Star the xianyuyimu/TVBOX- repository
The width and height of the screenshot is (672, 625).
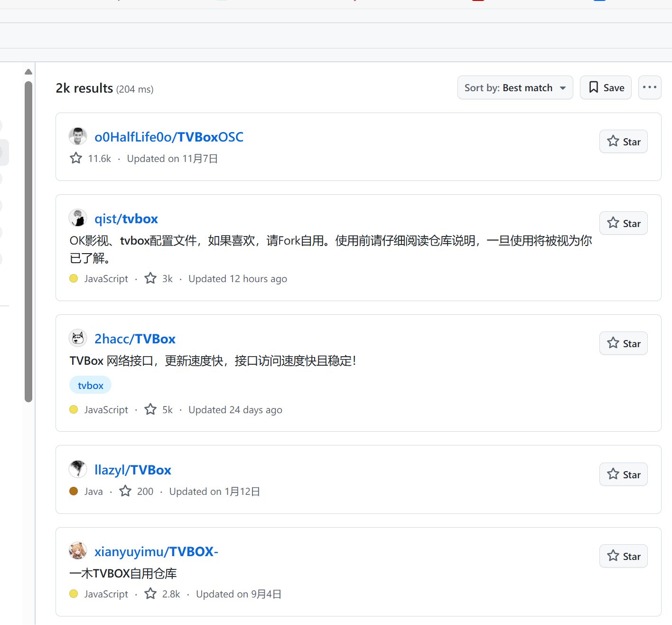624,556
